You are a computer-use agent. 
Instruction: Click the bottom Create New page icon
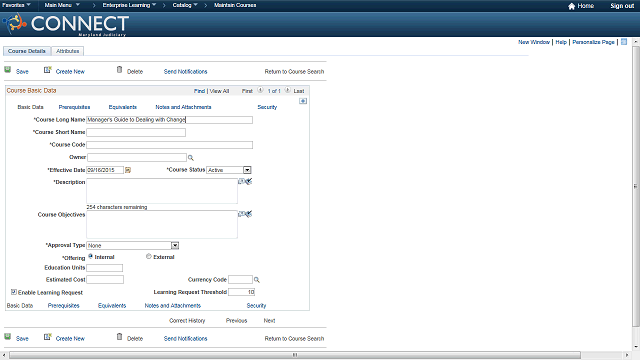47,337
